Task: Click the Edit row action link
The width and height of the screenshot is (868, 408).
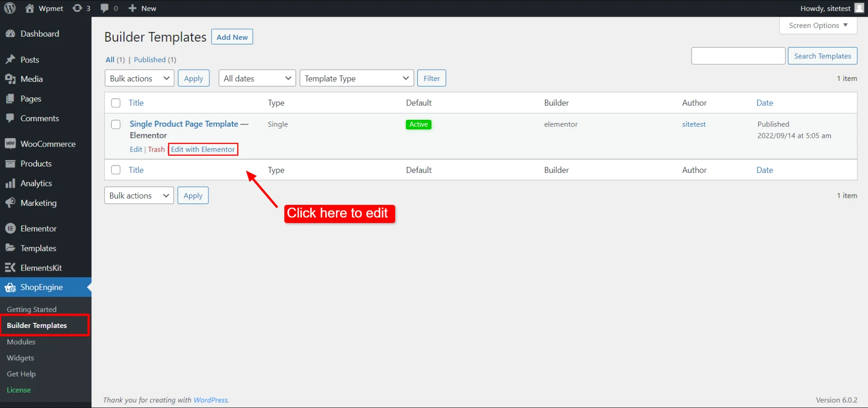Action: point(136,149)
